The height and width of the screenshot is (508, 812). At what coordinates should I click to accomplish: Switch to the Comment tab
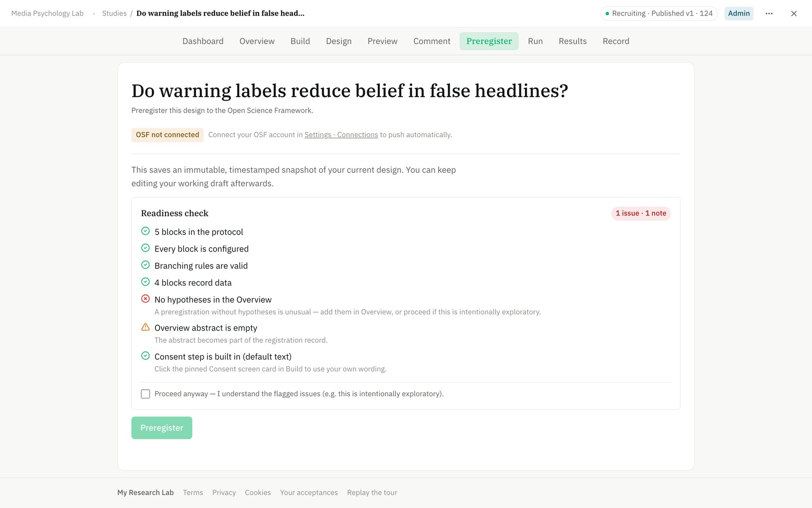click(x=432, y=41)
